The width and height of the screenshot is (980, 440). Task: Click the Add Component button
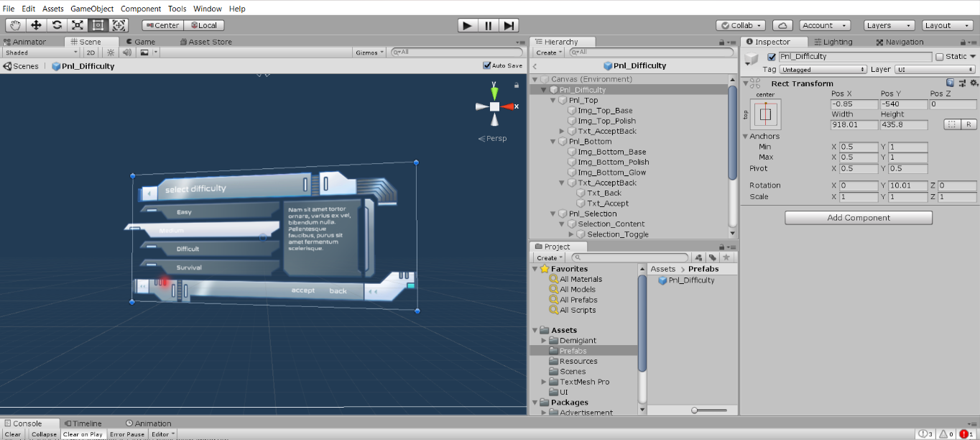[x=858, y=217]
